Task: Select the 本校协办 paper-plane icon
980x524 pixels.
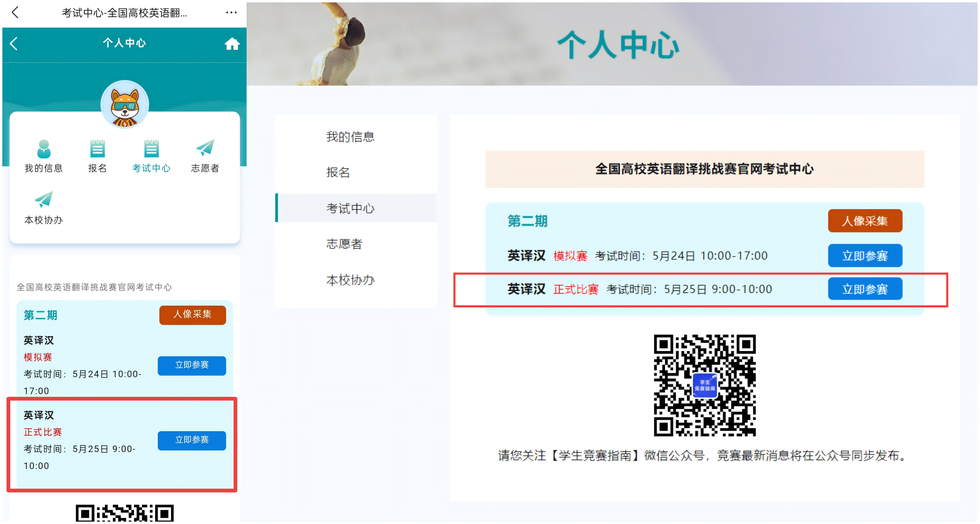Action: pyautogui.click(x=44, y=200)
